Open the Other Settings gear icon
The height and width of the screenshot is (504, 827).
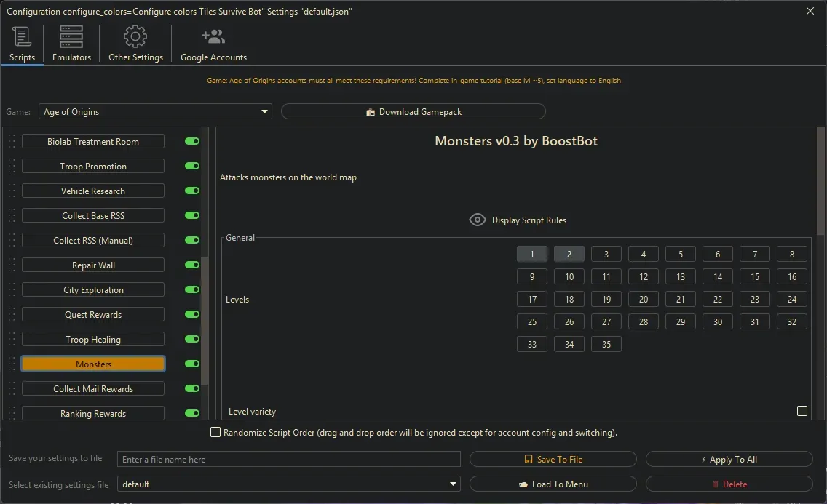pos(135,37)
